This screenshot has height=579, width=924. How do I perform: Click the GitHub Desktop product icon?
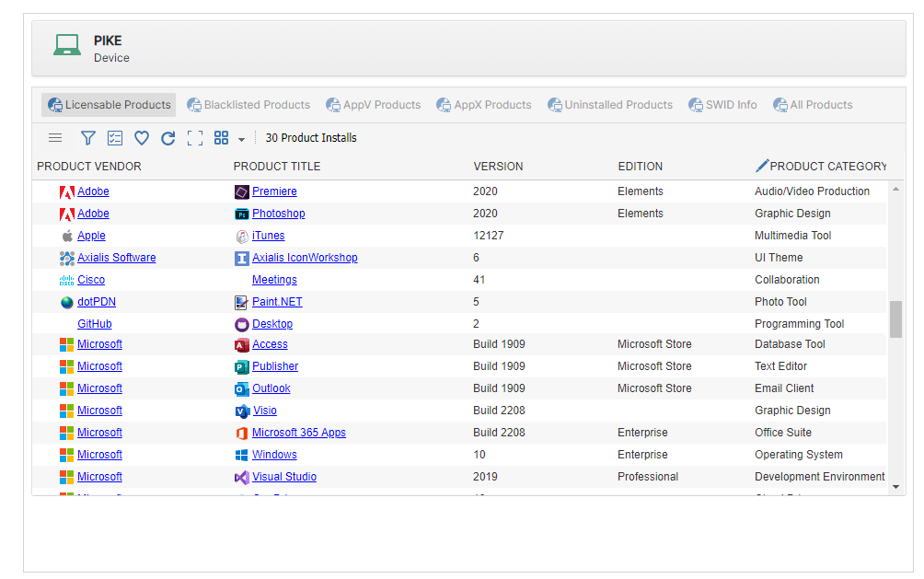coord(242,324)
